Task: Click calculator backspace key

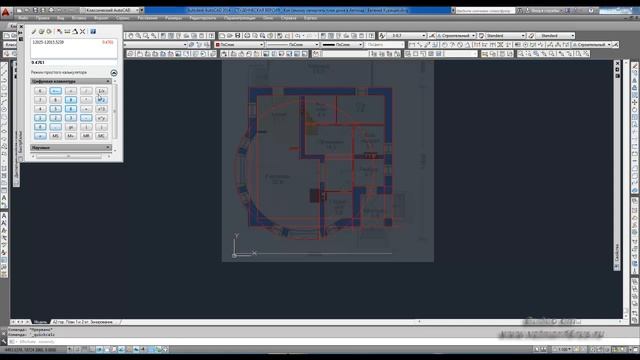Action: click(56, 91)
